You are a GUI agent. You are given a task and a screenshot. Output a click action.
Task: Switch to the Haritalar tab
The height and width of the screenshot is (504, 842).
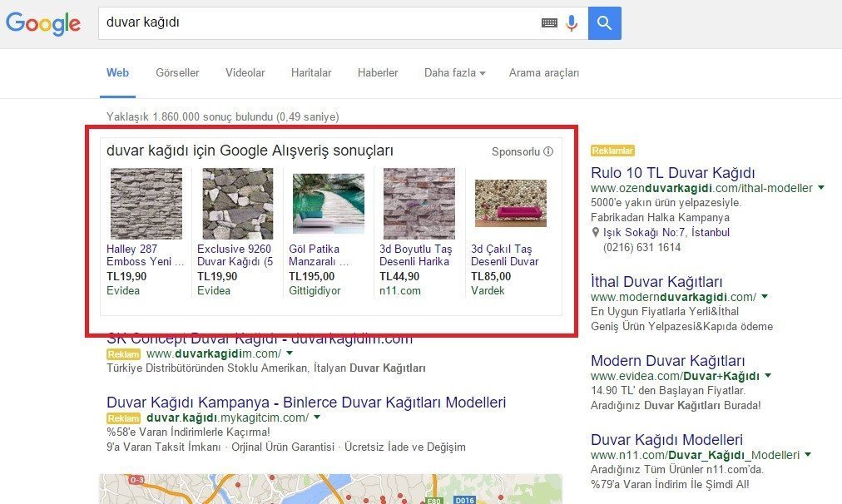click(311, 73)
